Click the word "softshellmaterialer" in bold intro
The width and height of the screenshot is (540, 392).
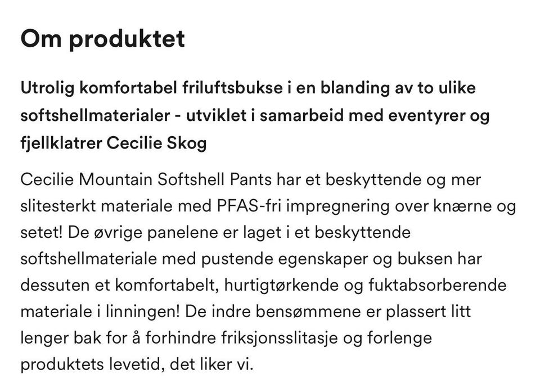pyautogui.click(x=96, y=115)
